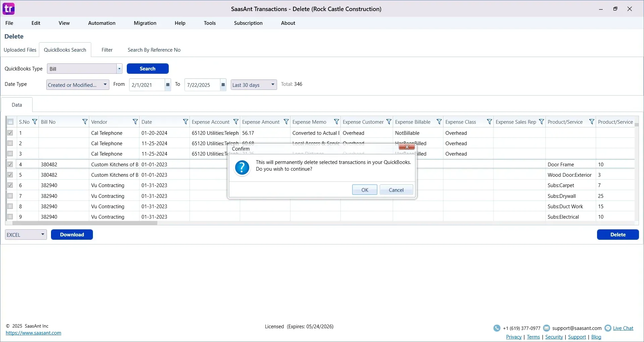The width and height of the screenshot is (644, 342).
Task: Open the To date calendar picker
Action: (223, 85)
